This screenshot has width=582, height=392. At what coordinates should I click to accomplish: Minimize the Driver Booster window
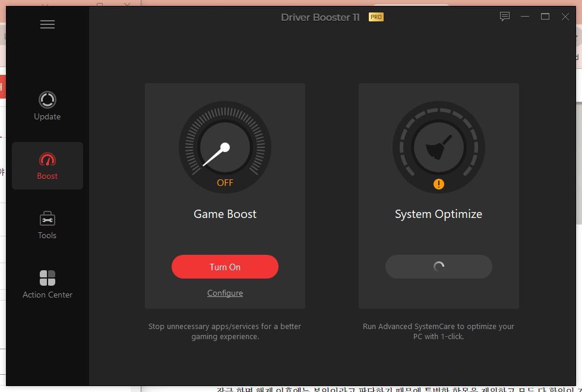tap(525, 17)
